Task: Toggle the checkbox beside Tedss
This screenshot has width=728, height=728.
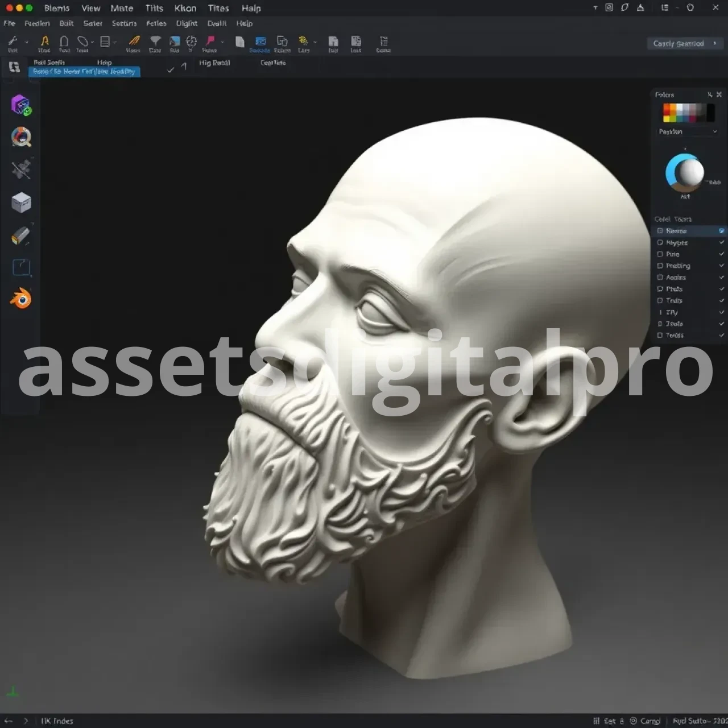Action: tap(660, 335)
